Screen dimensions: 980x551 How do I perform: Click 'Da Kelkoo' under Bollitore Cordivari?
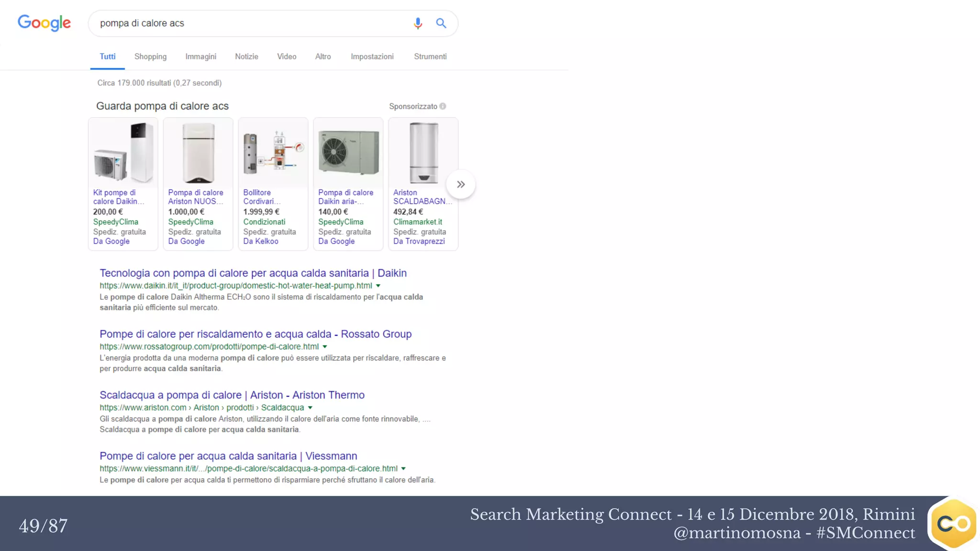click(x=260, y=241)
